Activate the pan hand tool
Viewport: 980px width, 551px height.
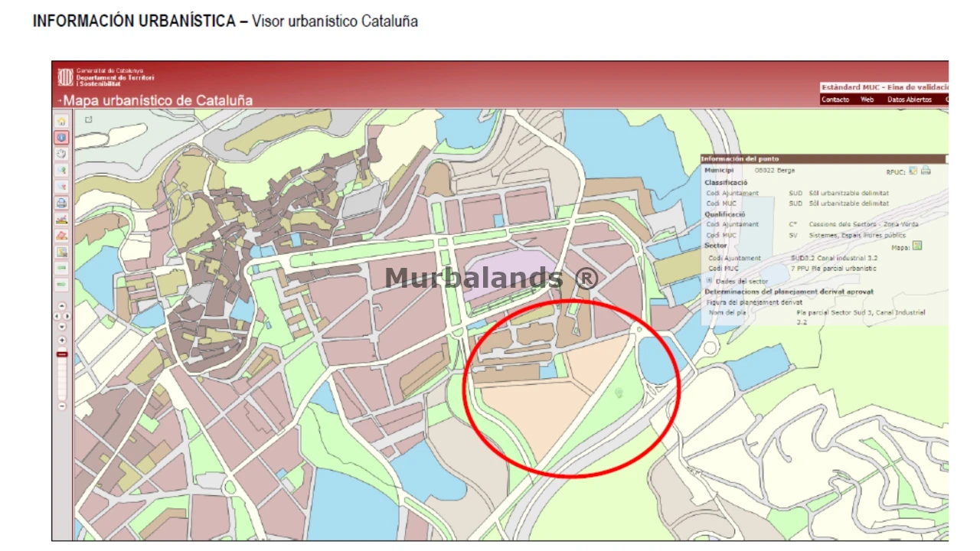point(62,154)
